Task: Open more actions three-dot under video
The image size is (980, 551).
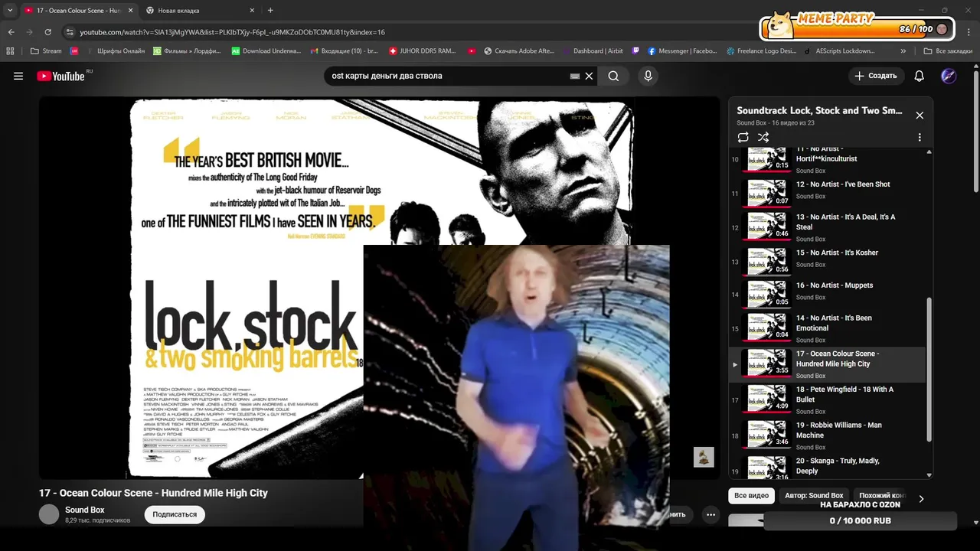Action: [x=710, y=514]
